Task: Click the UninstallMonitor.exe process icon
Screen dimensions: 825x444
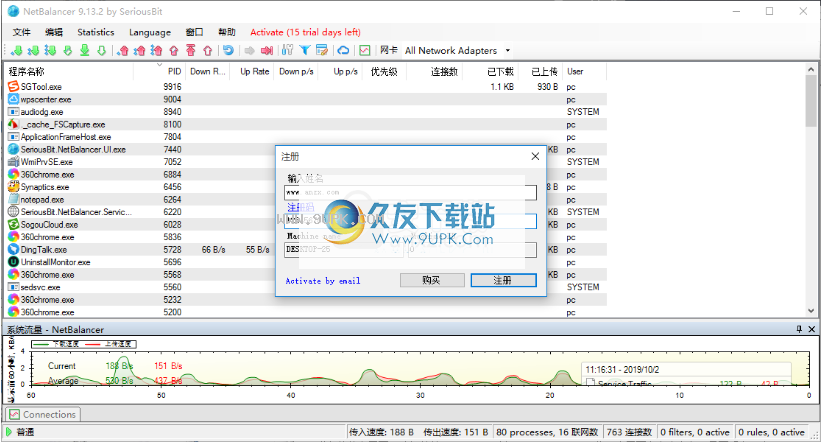Action: 13,262
